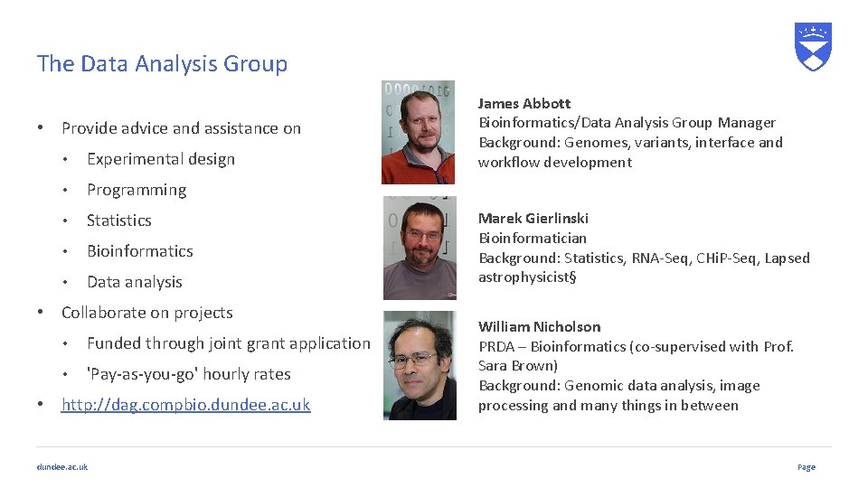
Task: Click the 'Bioinformatics' sub-bullet on the left
Action: [x=140, y=251]
